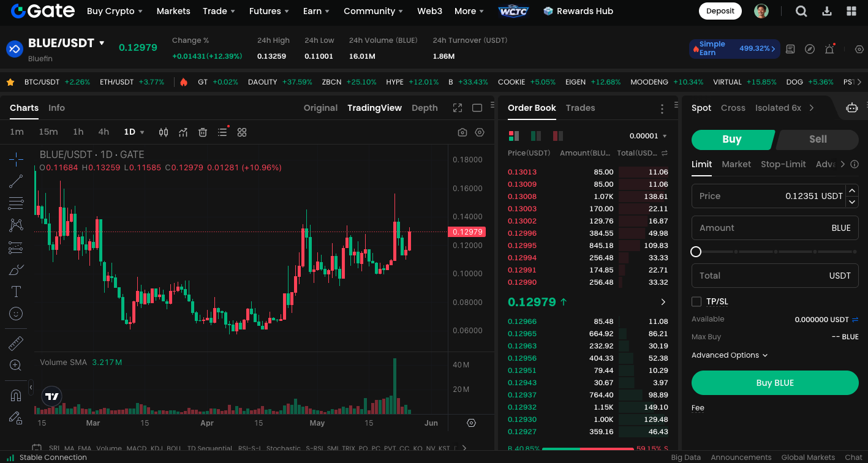Open the list icon with red dot
This screenshot has width=868, height=463.
(x=222, y=132)
